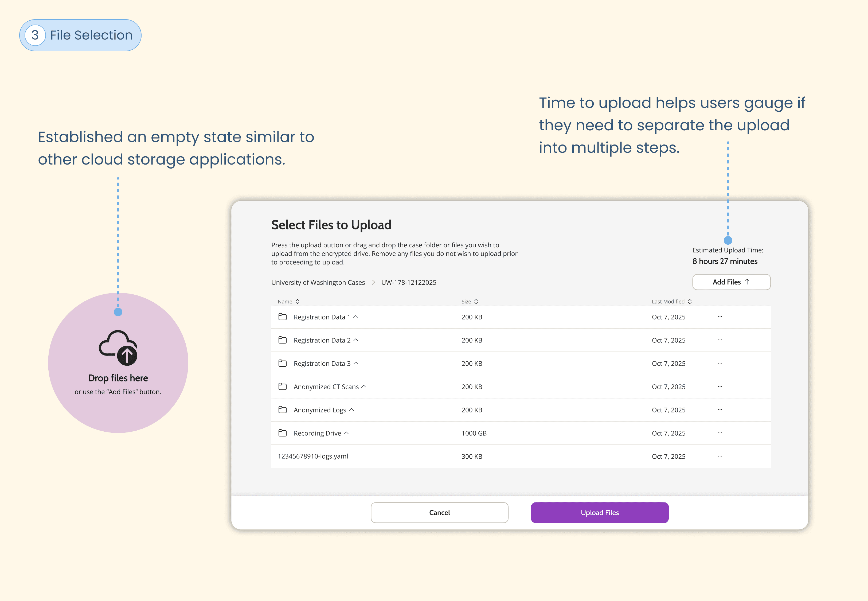Toggle sort order on Last Modified column

(690, 301)
